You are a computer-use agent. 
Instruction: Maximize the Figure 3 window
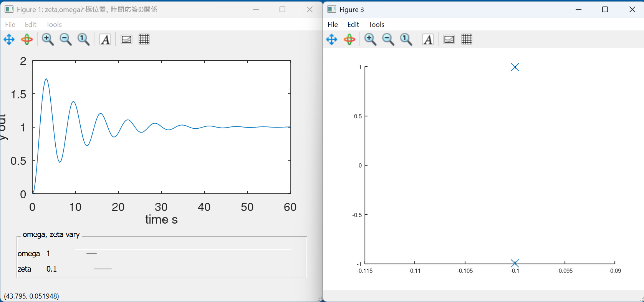tap(605, 10)
